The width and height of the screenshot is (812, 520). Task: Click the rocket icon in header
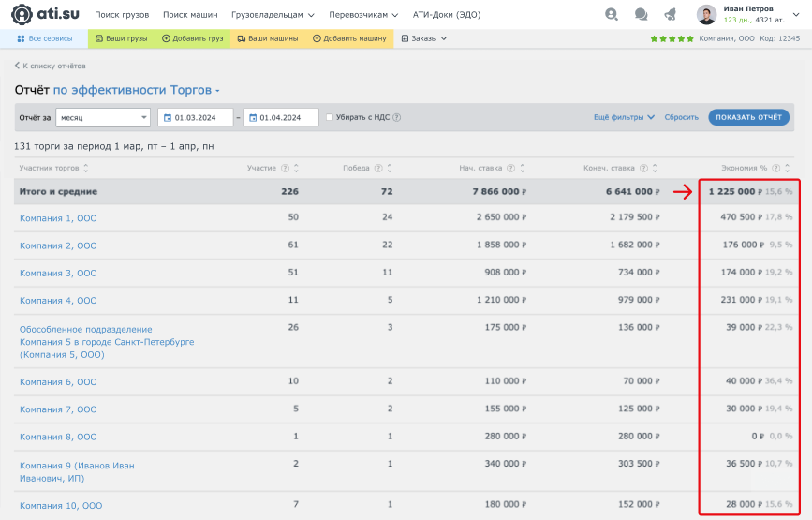(670, 15)
